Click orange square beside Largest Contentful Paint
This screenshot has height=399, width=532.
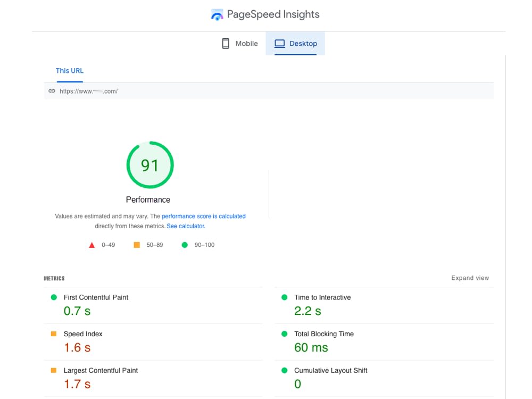(54, 370)
